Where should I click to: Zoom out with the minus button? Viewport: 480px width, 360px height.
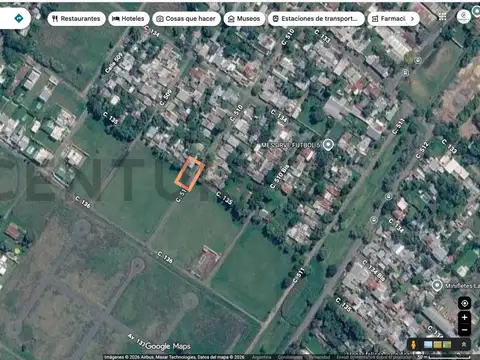pos(464,330)
